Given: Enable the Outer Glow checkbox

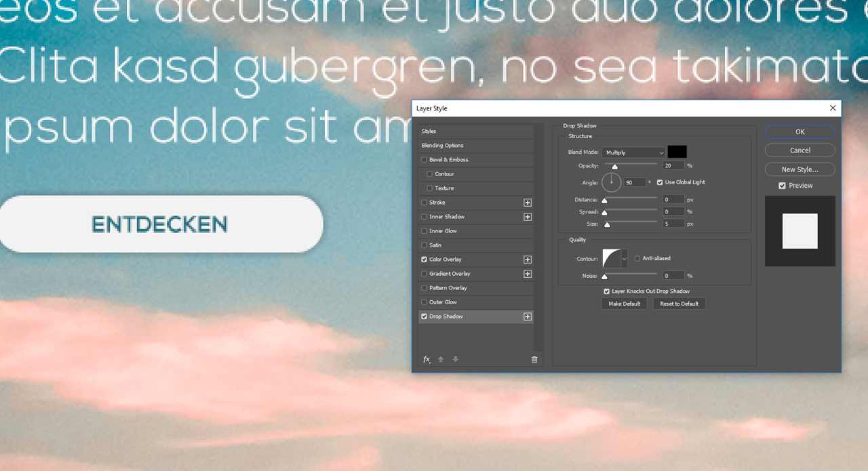Looking at the screenshot, I should (x=425, y=302).
